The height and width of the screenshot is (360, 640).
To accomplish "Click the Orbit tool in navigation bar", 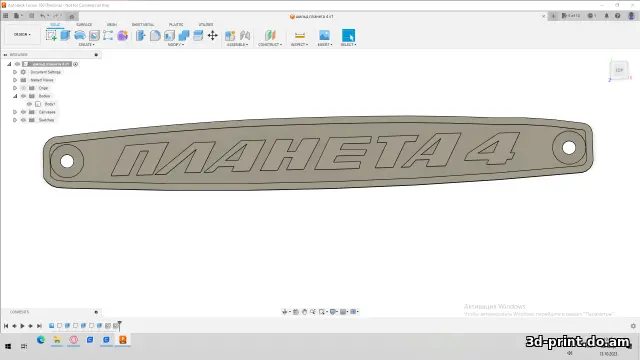I will point(284,311).
